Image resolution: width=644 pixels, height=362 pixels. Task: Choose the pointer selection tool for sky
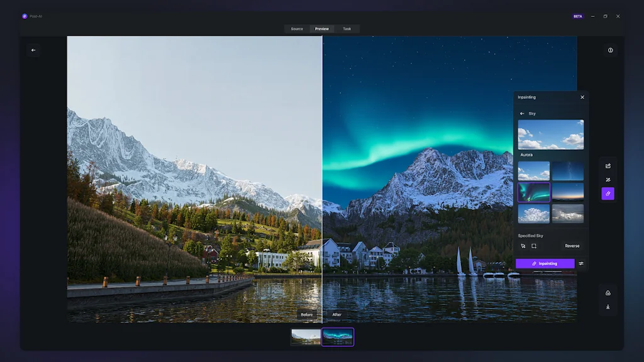523,246
